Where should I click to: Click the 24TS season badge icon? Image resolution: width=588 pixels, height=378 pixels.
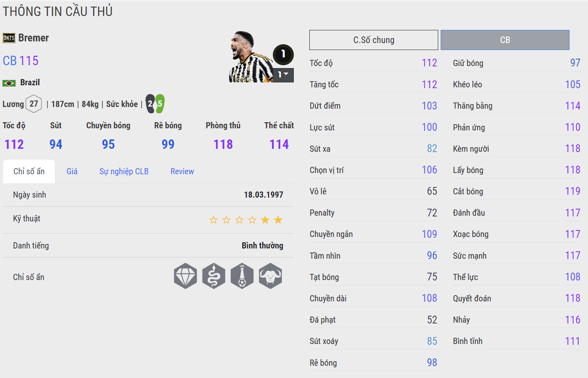click(9, 38)
